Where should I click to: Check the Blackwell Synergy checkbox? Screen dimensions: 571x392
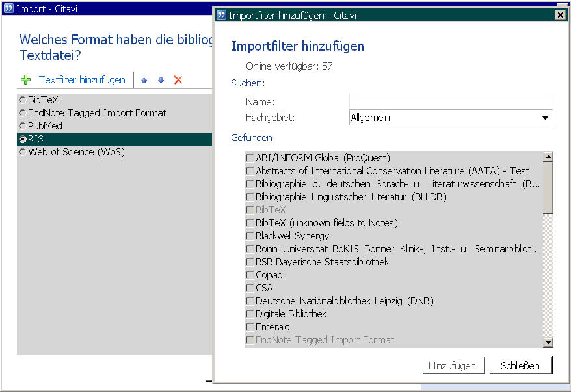click(x=250, y=236)
